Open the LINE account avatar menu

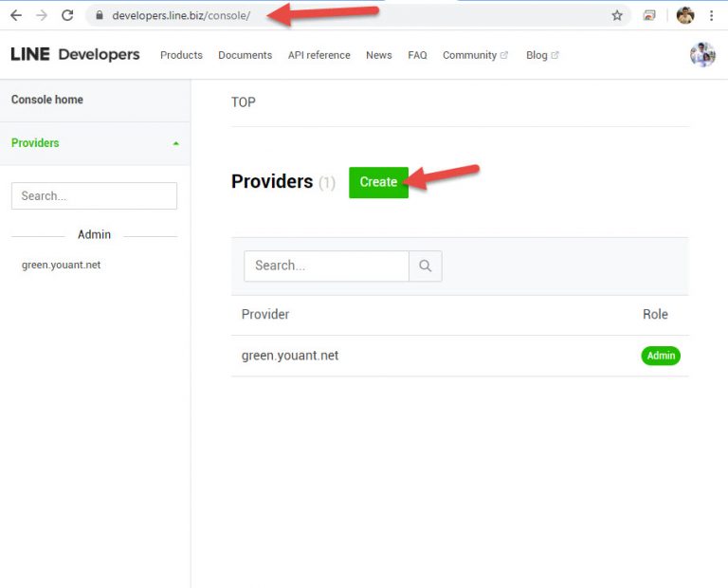pos(702,55)
